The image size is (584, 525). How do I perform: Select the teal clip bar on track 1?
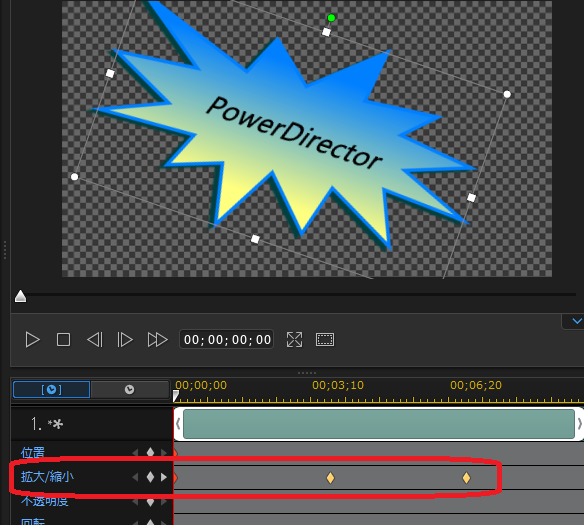pos(379,424)
